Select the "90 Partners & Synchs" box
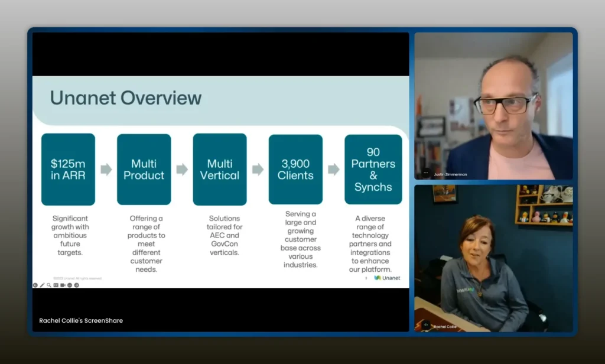Image resolution: width=605 pixels, height=364 pixels. coord(373,170)
